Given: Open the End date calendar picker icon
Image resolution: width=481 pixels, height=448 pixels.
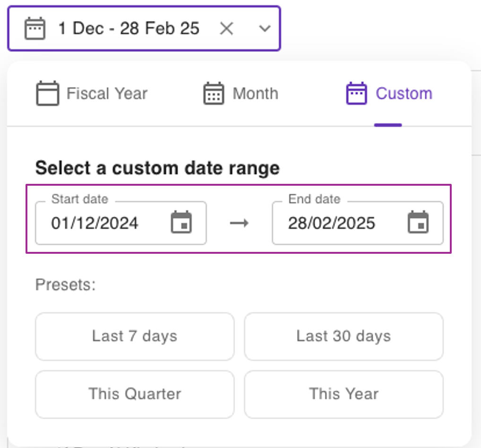Looking at the screenshot, I should [418, 223].
